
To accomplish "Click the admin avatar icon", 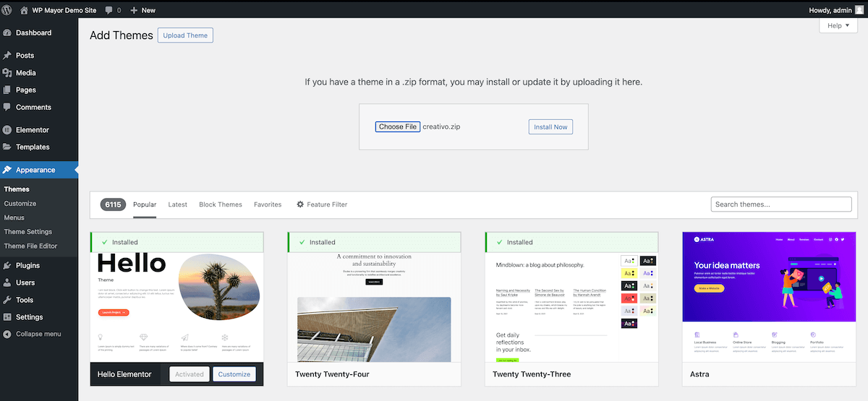I will 859,9.
